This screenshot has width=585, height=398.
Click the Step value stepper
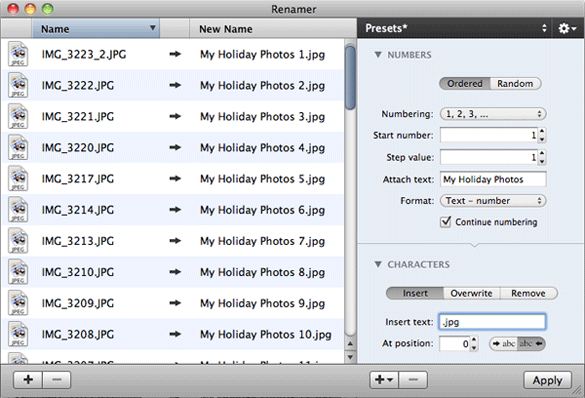coord(542,157)
